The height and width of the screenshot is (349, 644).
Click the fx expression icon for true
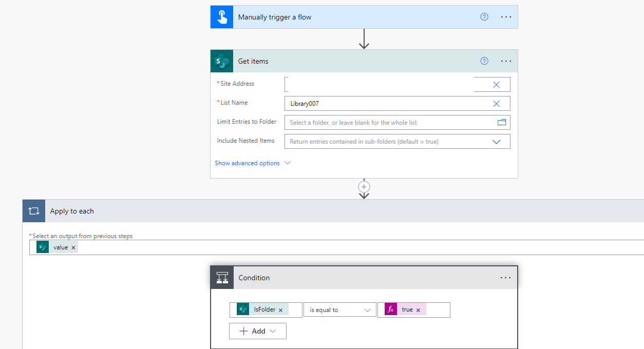pos(391,309)
